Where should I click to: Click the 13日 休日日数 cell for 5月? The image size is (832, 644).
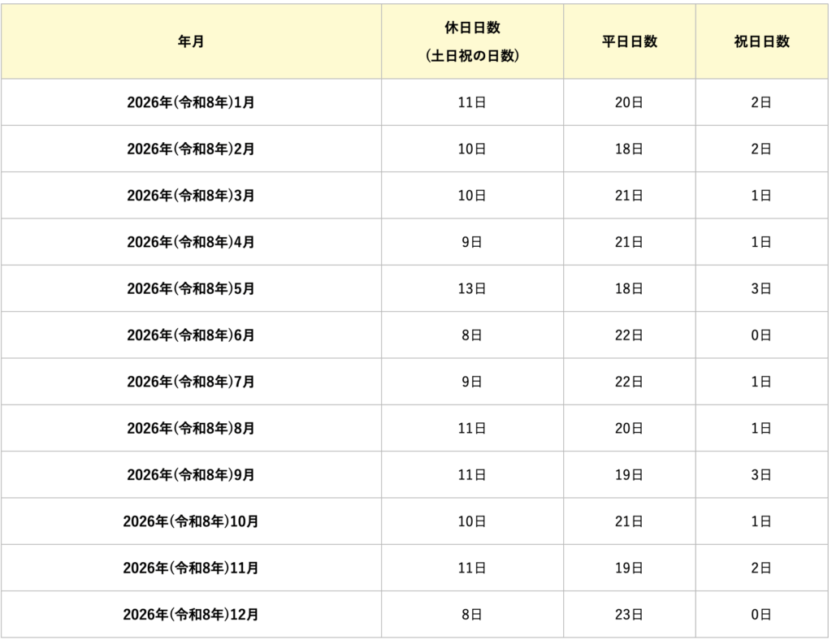tap(472, 288)
